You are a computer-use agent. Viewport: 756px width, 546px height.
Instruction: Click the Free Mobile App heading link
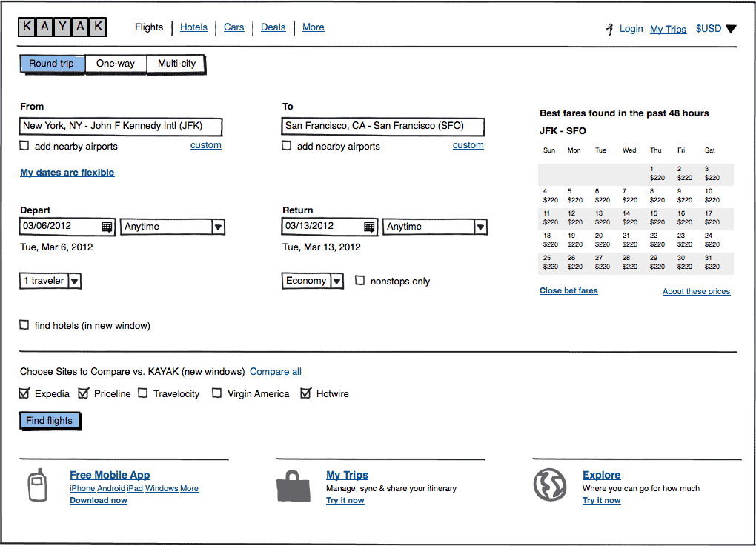110,475
